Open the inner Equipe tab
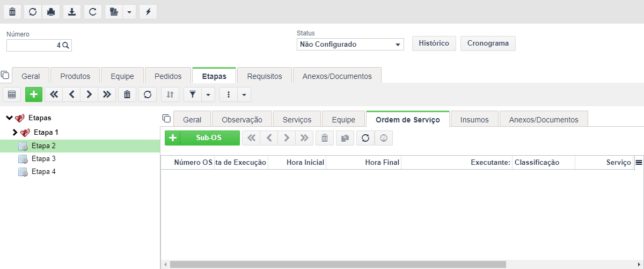 click(343, 119)
